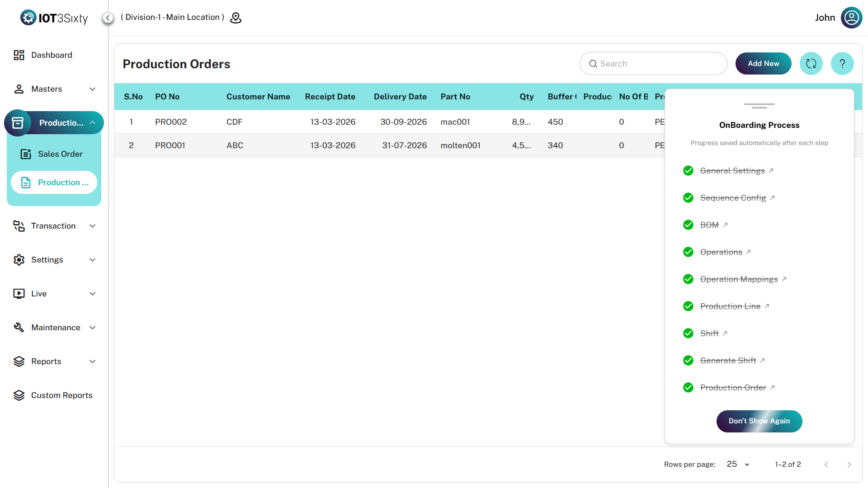This screenshot has width=868, height=488.
Task: Open the help question mark icon
Action: tap(842, 64)
